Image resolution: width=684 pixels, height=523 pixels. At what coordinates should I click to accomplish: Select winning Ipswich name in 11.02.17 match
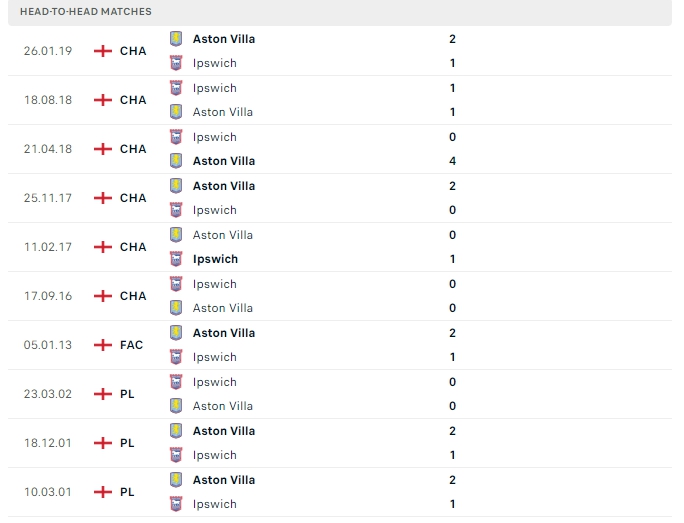(x=215, y=259)
